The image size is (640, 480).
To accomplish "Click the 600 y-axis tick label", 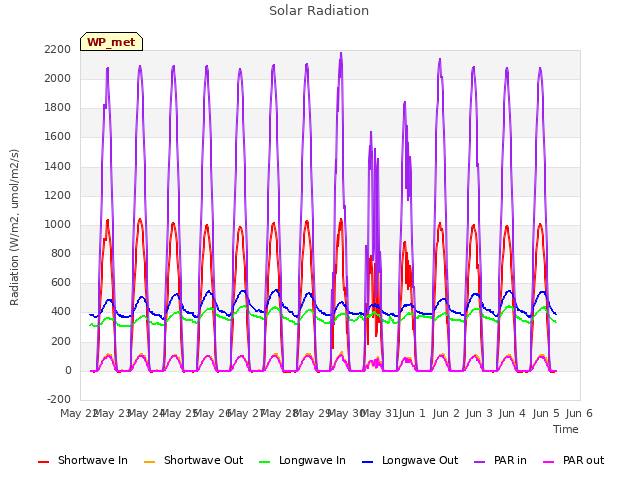I will pos(61,282).
